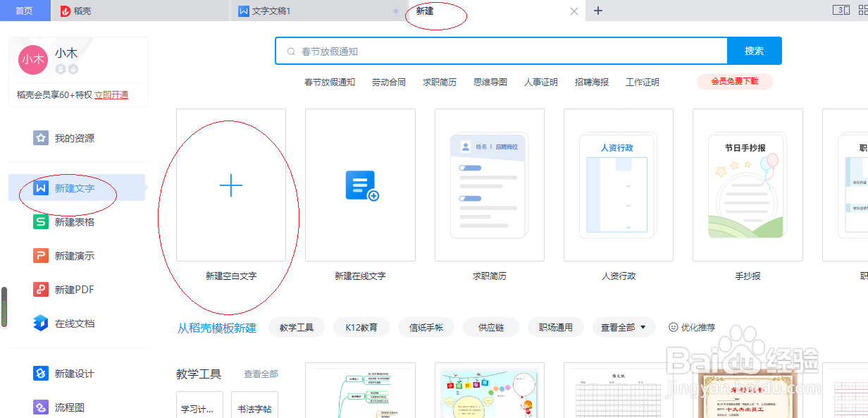Switch to the 稻壳 tab
Image resolution: width=868 pixels, height=418 pixels.
(141, 11)
